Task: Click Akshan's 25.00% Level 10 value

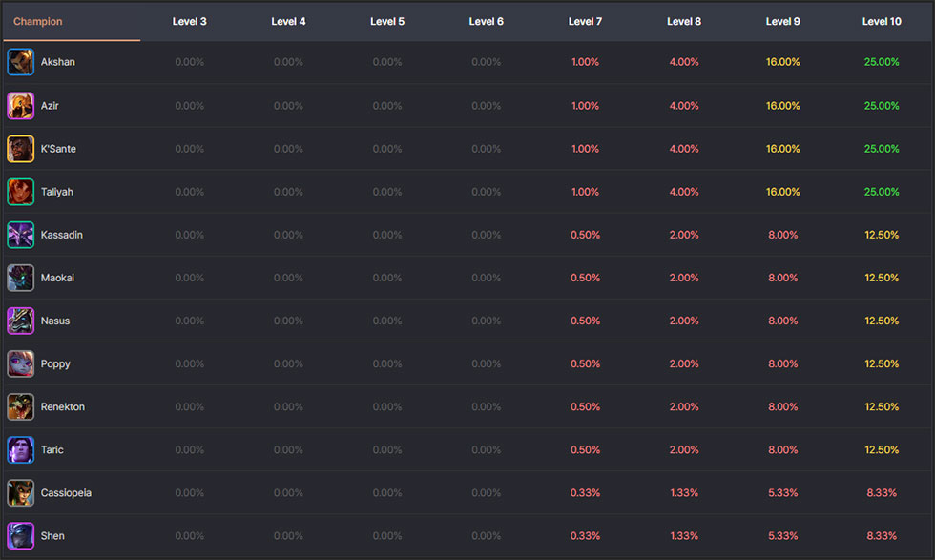Action: tap(881, 62)
